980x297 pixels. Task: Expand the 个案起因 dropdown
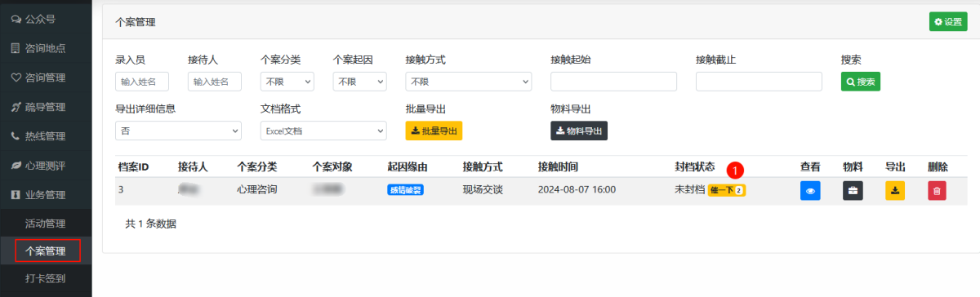(360, 82)
